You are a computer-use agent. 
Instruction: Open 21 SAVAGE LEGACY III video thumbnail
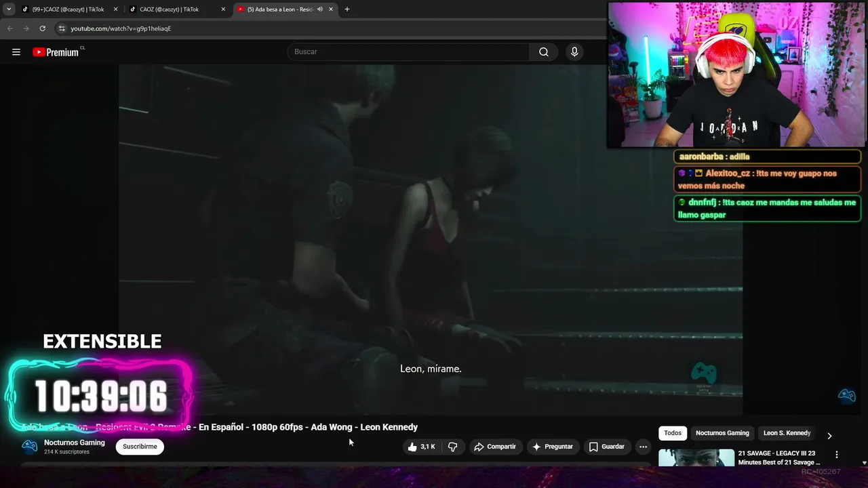pos(696,457)
